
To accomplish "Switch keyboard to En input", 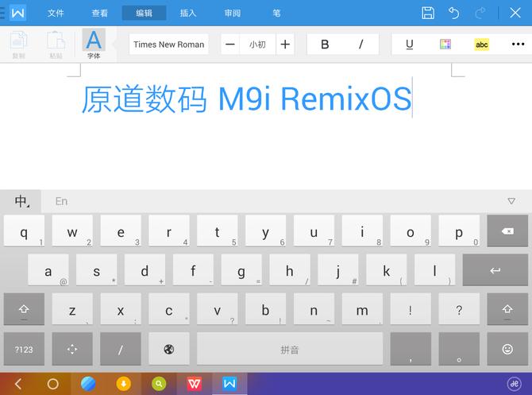I will point(61,201).
